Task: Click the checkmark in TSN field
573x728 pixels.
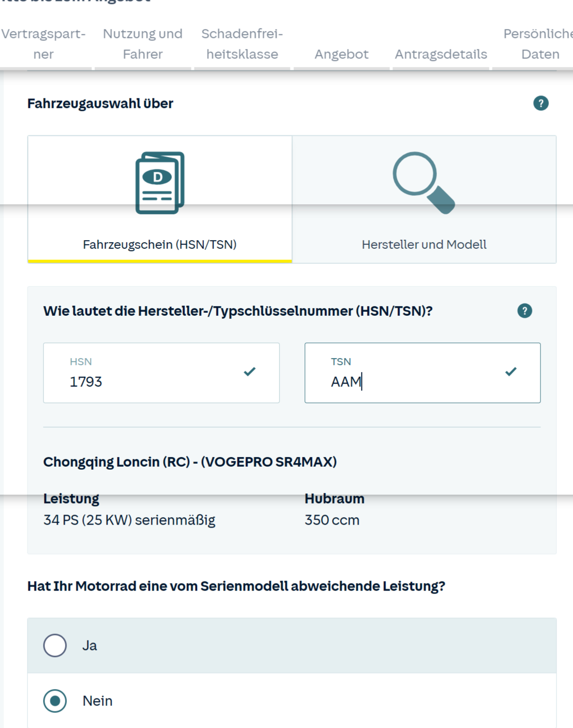Action: [510, 372]
